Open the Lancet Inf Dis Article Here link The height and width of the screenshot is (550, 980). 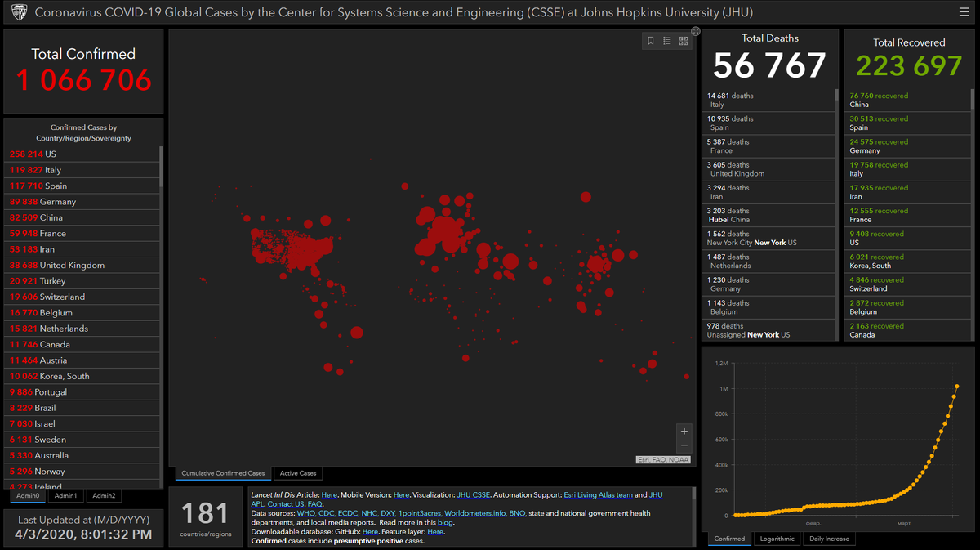click(329, 494)
